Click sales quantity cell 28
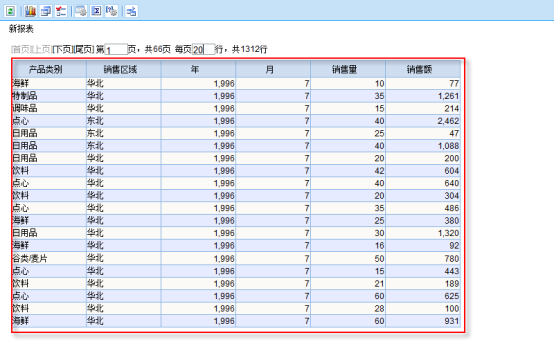Image resolution: width=554 pixels, height=360 pixels. tap(348, 309)
